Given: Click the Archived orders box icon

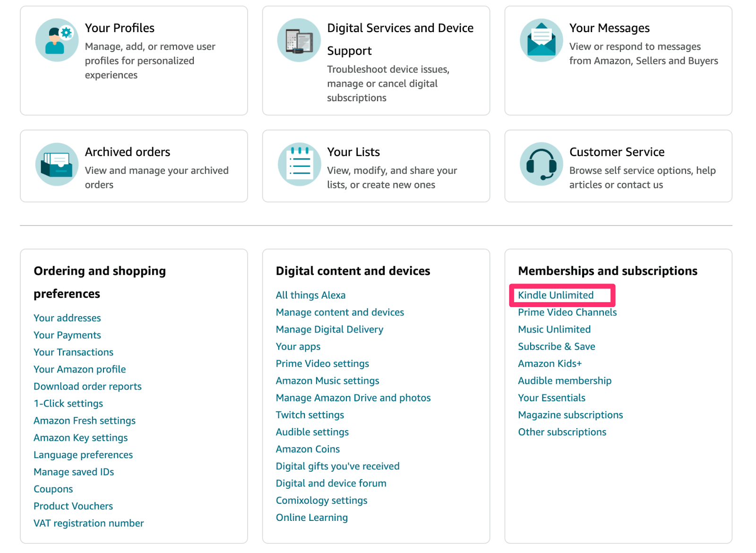Looking at the screenshot, I should click(57, 164).
